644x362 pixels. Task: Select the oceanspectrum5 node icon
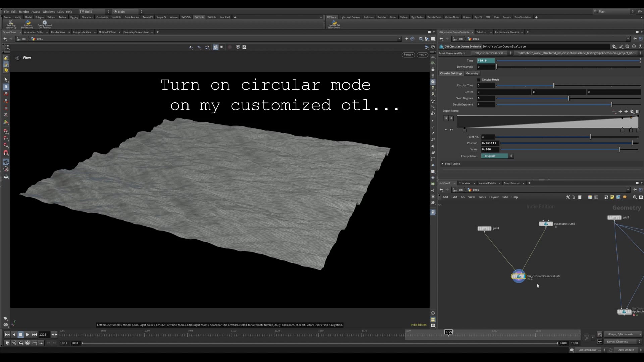pos(546,224)
